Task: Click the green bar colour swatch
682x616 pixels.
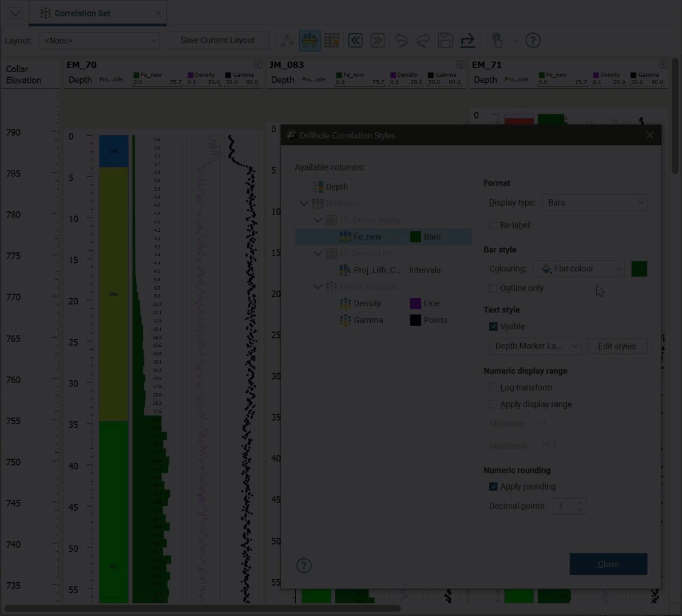Action: tap(639, 268)
